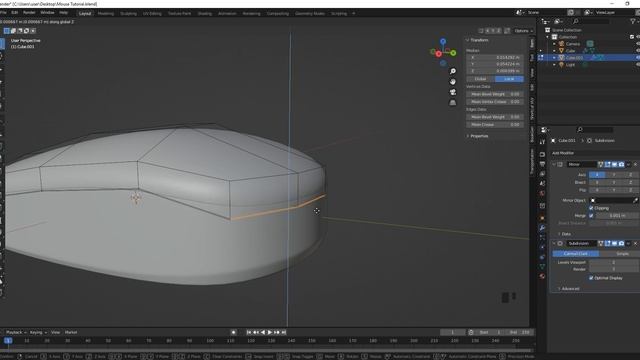Image resolution: width=640 pixels, height=360 pixels.
Task: Open the Object Data mesh tab icon
Action: pos(542,267)
